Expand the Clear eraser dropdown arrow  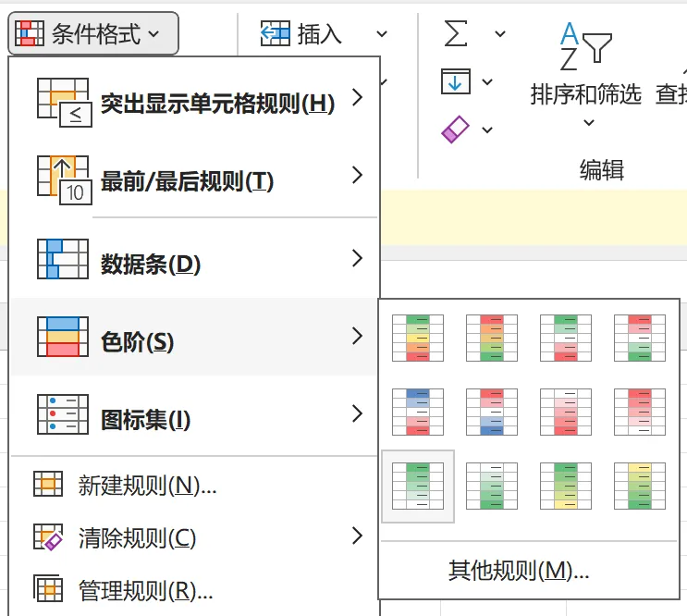tap(488, 129)
